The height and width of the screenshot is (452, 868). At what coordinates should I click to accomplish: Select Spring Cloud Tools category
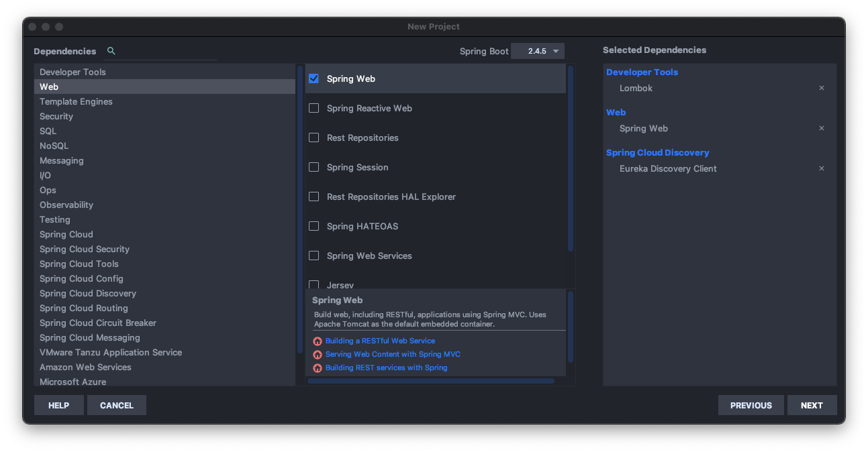(164, 264)
